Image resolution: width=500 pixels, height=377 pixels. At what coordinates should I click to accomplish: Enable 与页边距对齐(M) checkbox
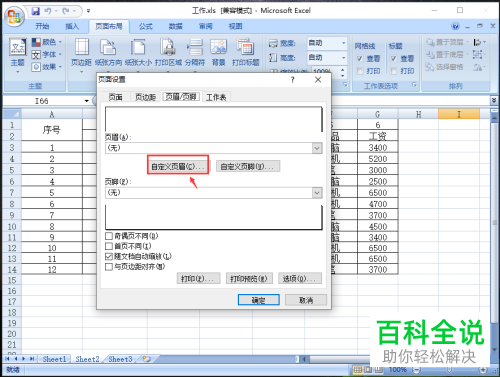tap(109, 267)
